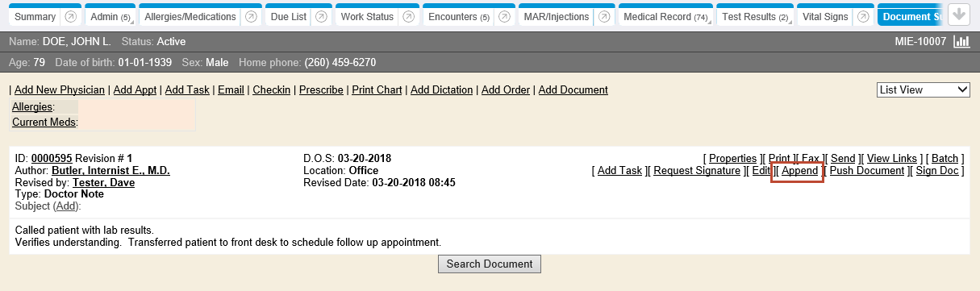Click the Add link next to Subject
Image resolution: width=980 pixels, height=291 pixels.
[x=67, y=206]
